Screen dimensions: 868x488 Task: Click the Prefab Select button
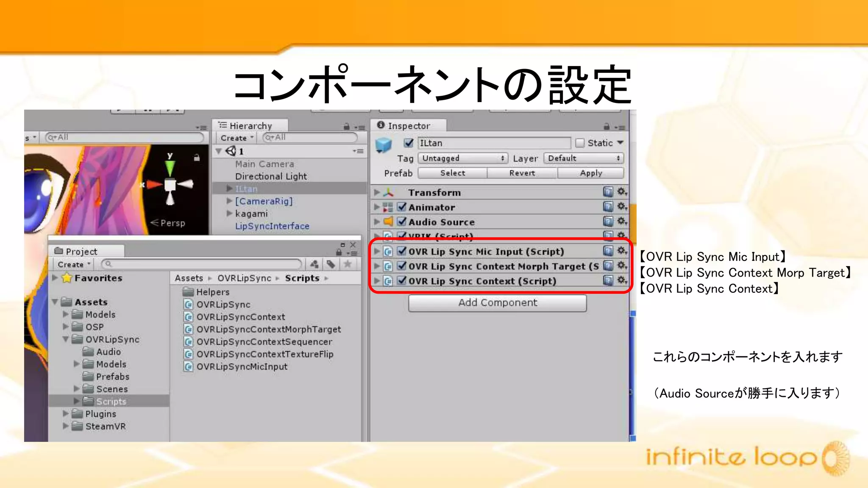[452, 173]
